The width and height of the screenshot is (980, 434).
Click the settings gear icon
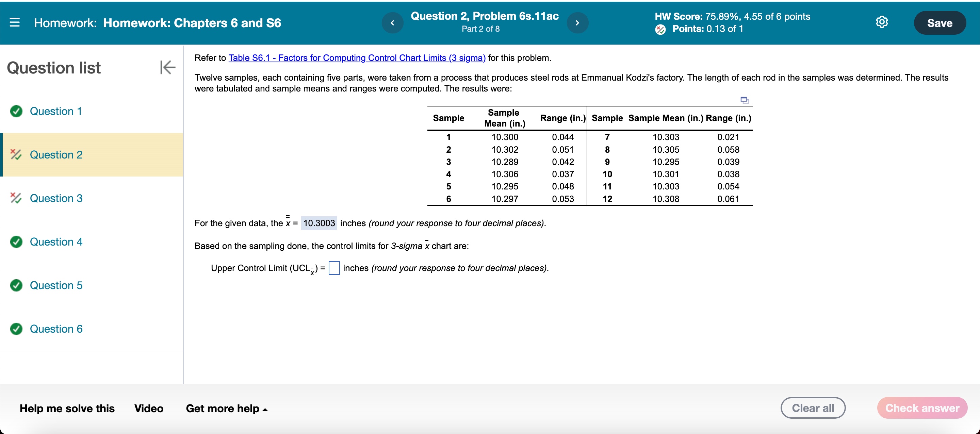tap(882, 22)
